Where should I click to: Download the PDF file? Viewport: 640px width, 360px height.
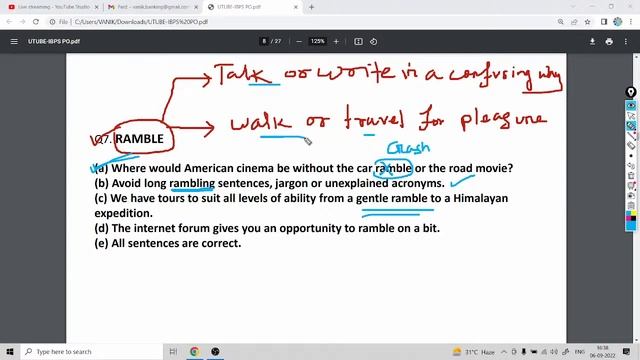coord(592,42)
